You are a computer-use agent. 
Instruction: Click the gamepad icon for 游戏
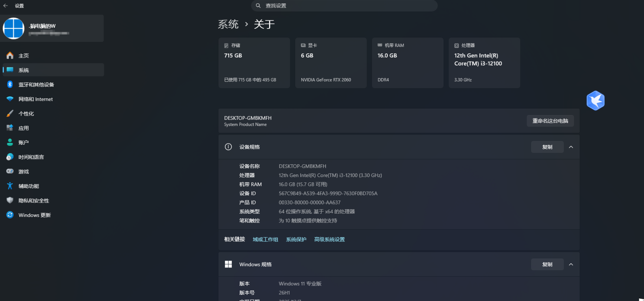pos(10,171)
